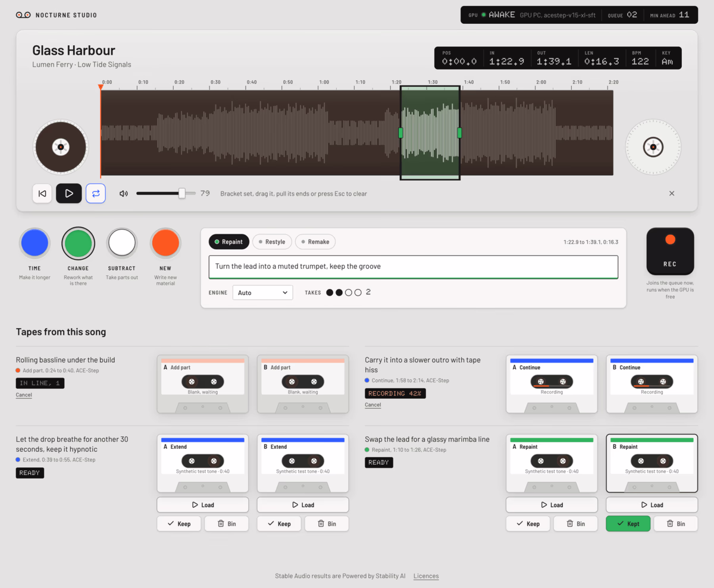Bin Extend take A
This screenshot has width=714, height=588.
point(226,524)
